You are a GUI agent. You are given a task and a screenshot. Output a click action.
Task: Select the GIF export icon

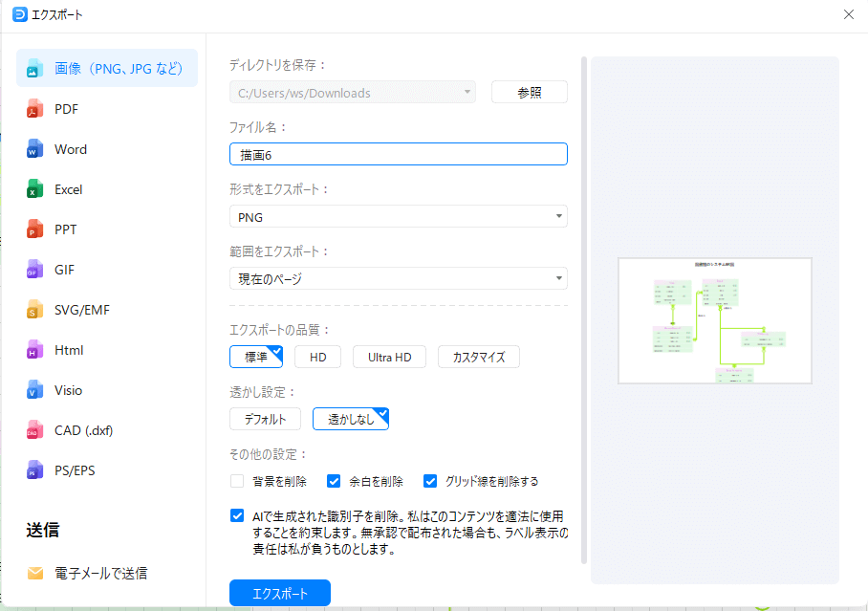coord(35,270)
